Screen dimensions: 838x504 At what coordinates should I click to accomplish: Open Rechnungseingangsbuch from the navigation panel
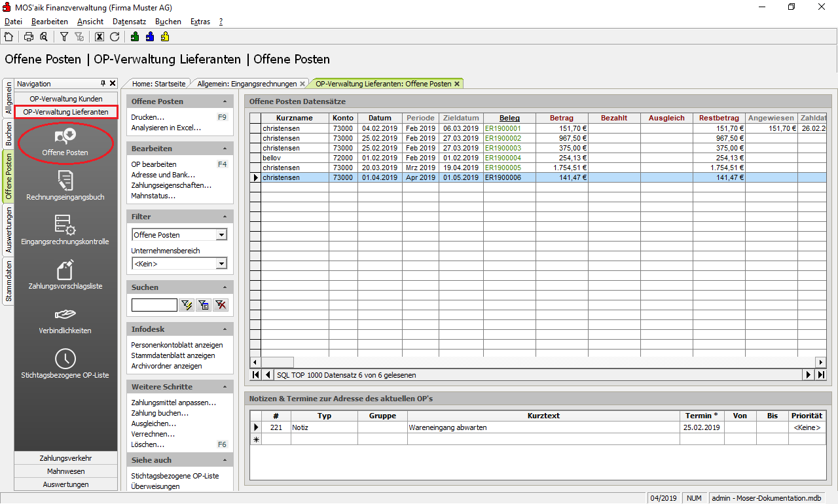(x=65, y=185)
